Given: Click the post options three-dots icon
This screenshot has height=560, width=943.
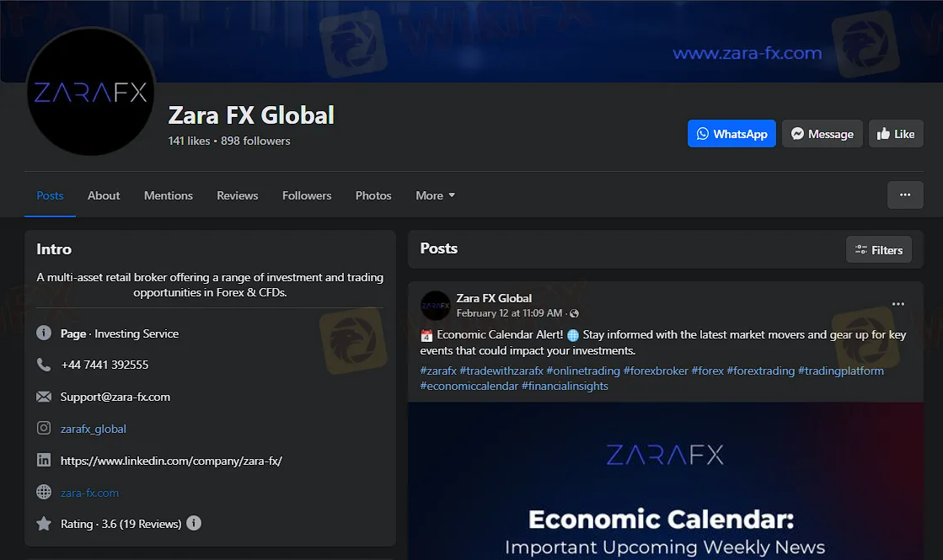Looking at the screenshot, I should coord(897,304).
